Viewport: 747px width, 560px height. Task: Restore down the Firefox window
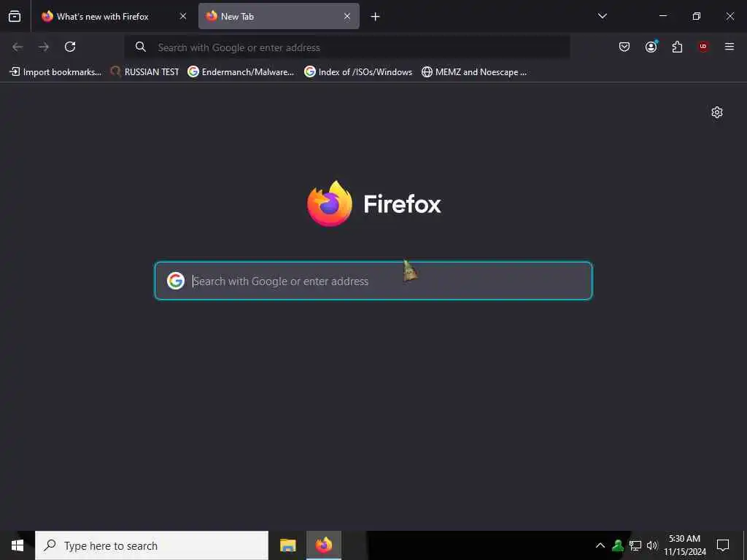(697, 16)
